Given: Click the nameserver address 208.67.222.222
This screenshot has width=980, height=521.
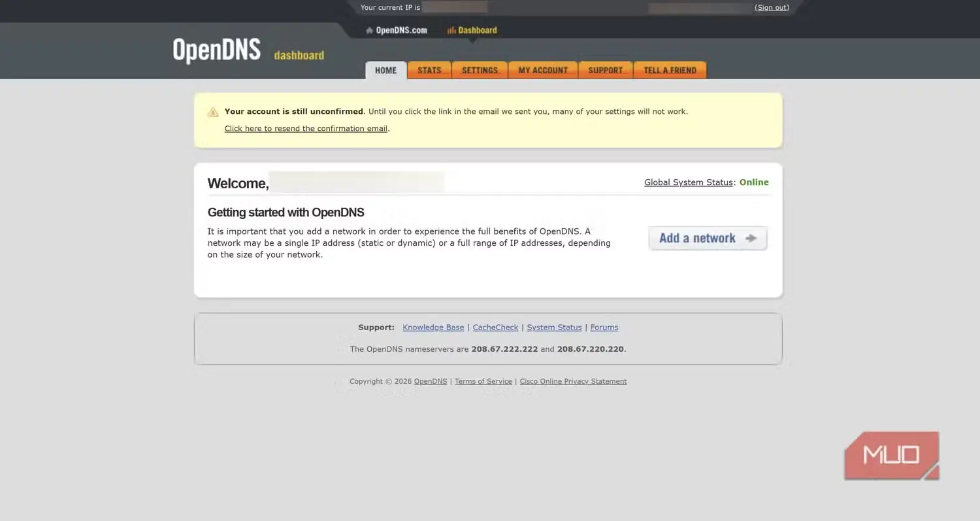Looking at the screenshot, I should click(x=504, y=349).
